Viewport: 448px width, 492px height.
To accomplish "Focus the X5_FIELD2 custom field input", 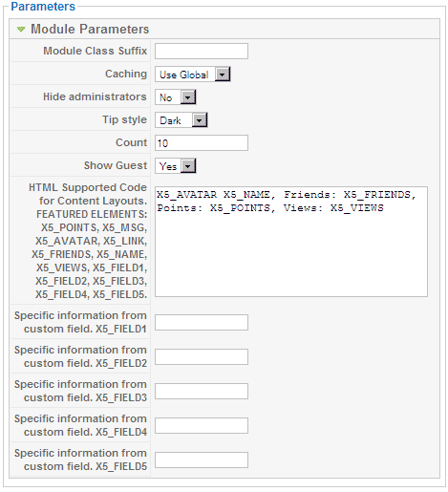I will [202, 357].
